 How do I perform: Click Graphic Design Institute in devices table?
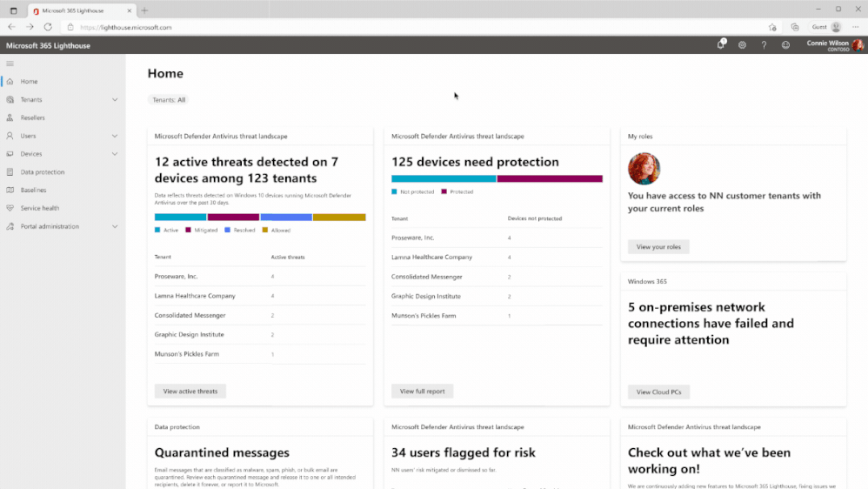click(x=425, y=297)
